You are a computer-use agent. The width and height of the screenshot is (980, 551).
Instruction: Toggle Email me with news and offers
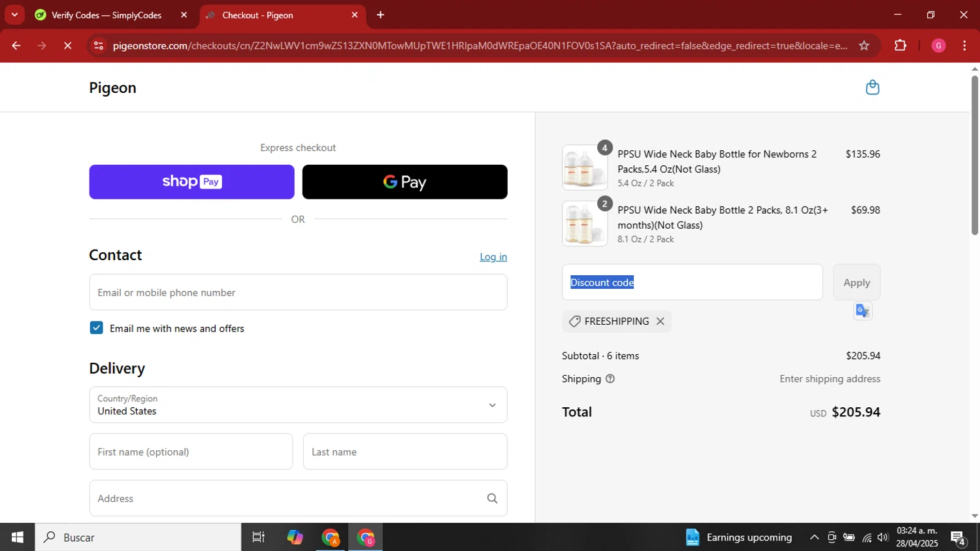(x=96, y=328)
